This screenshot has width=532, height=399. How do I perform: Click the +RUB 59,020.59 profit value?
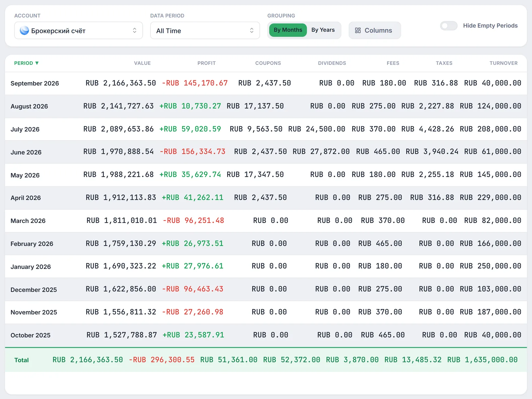(x=190, y=129)
